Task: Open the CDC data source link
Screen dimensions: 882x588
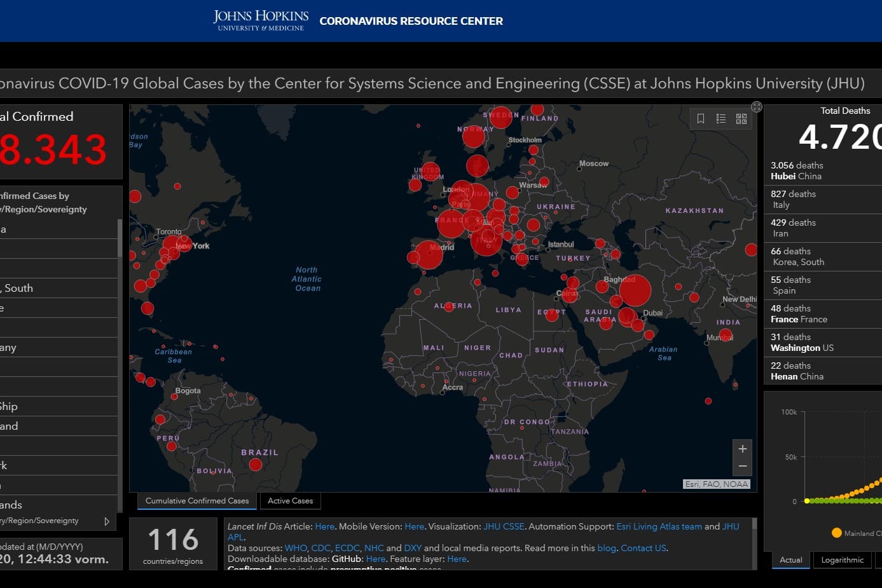Action: (321, 548)
